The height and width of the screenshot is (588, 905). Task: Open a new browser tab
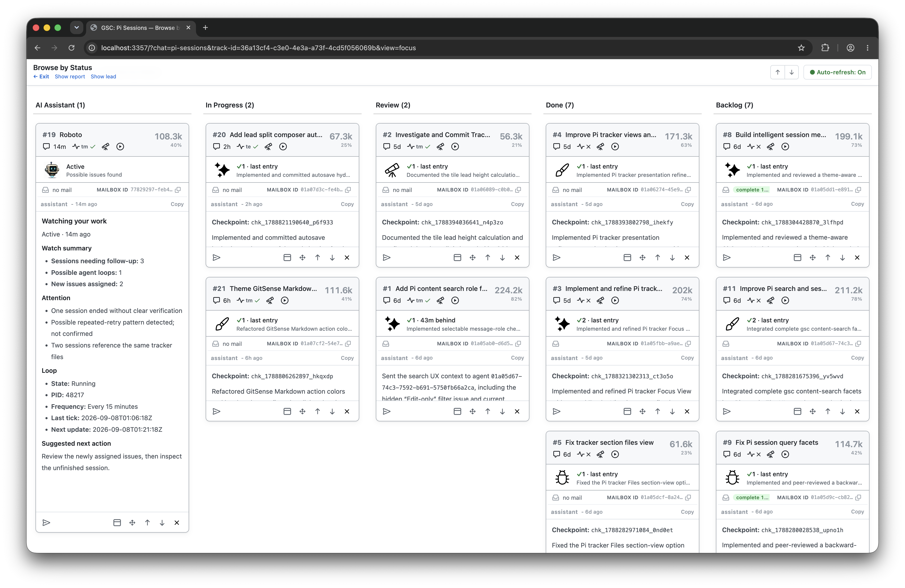(x=205, y=27)
